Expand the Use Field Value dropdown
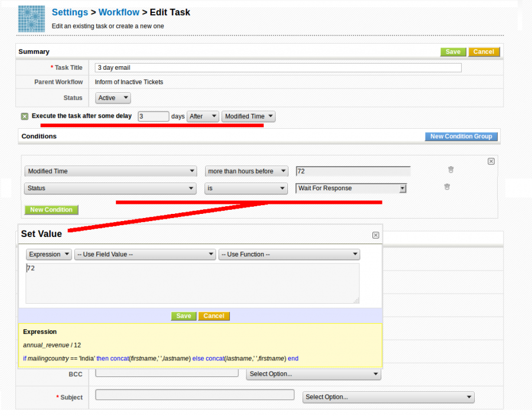This screenshot has height=416, width=532. coord(145,254)
